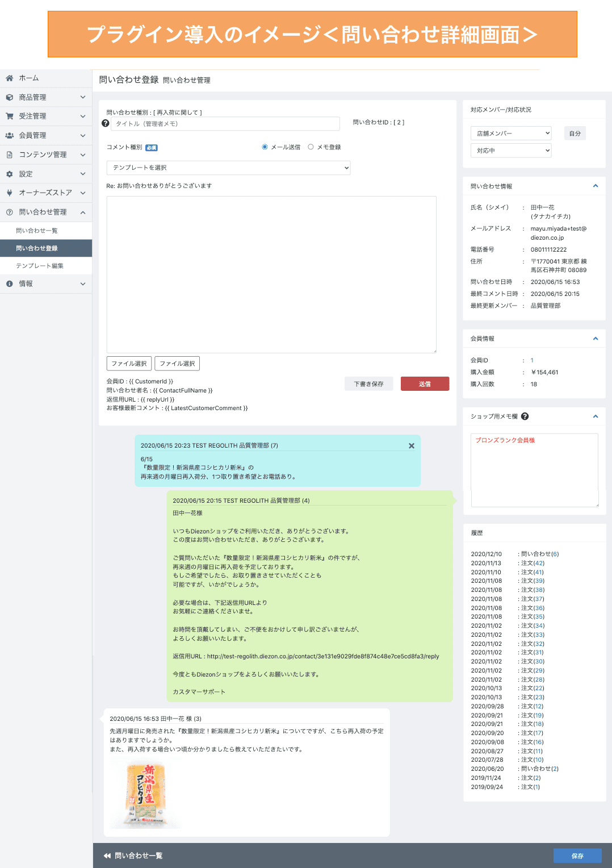The height and width of the screenshot is (868, 612).
Task: Open the ホーム menu item
Action: pyautogui.click(x=46, y=78)
